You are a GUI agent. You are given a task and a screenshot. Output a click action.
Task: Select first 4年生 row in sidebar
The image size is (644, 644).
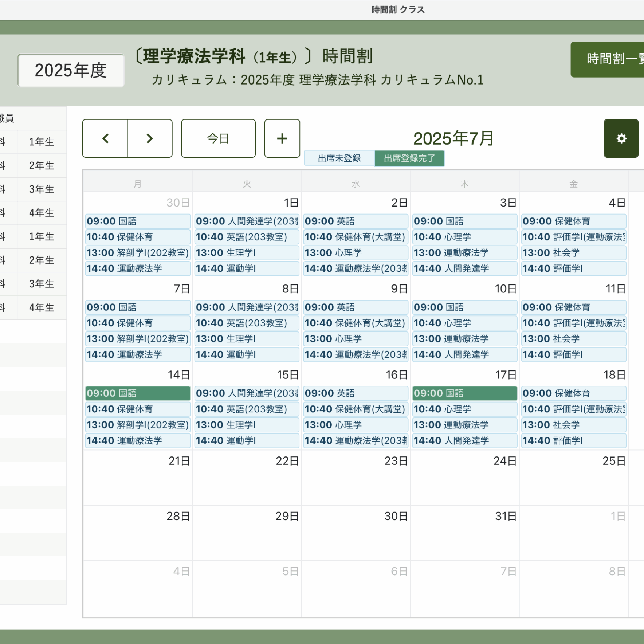(x=42, y=213)
